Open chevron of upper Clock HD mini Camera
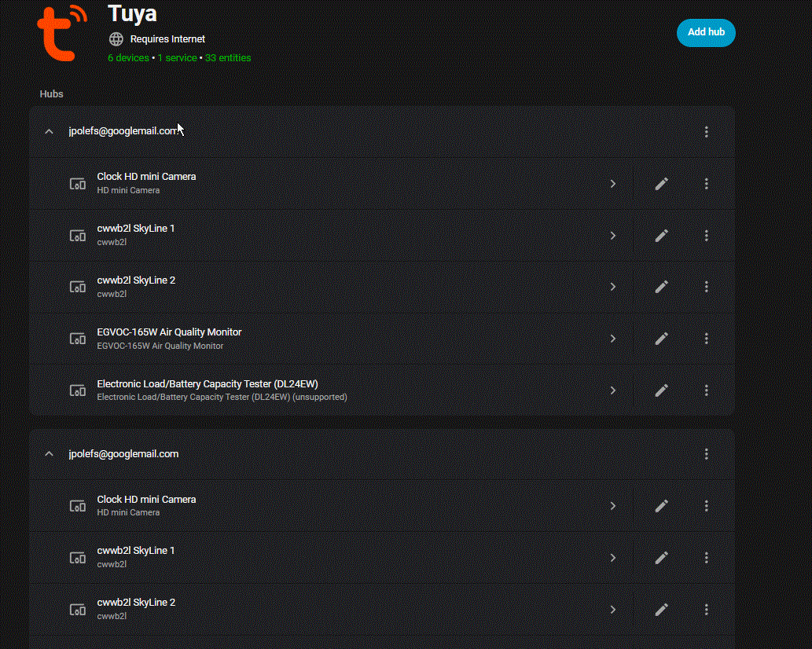This screenshot has width=812, height=649. point(613,184)
